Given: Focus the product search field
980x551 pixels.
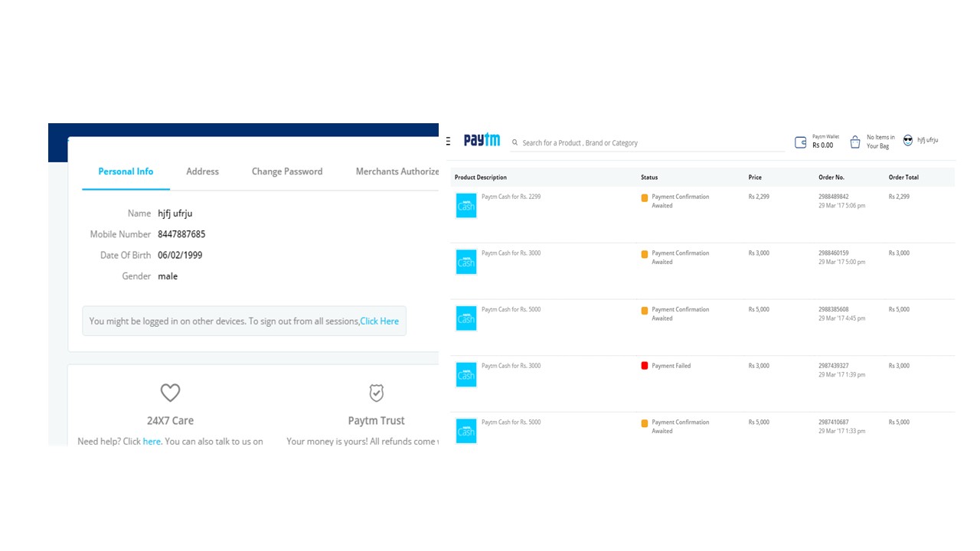Looking at the screenshot, I should tap(651, 143).
